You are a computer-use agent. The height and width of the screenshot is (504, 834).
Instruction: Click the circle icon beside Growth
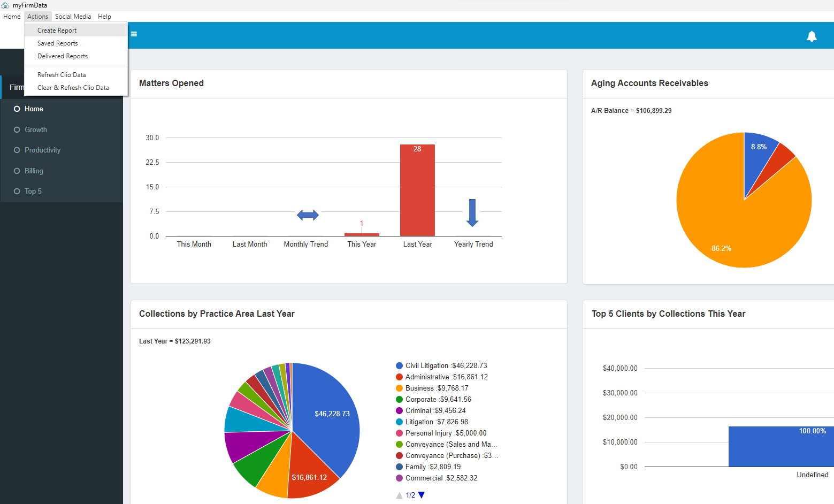tap(17, 129)
